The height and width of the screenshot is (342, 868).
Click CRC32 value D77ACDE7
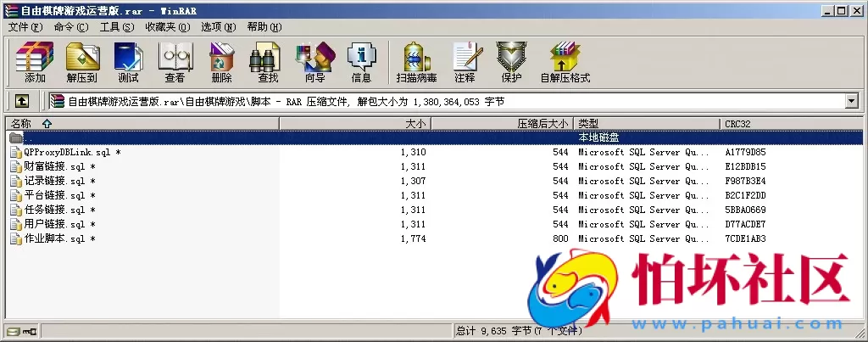pyautogui.click(x=745, y=224)
